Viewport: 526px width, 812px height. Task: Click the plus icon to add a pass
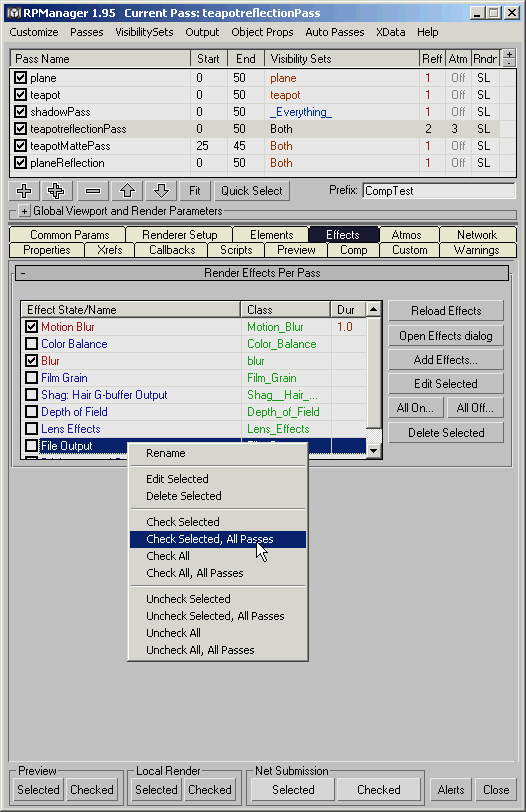pos(24,191)
